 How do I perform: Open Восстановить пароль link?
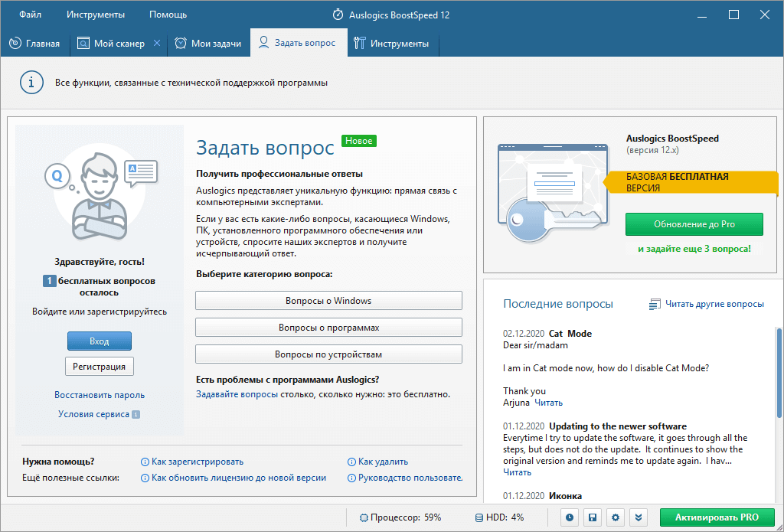(x=100, y=395)
